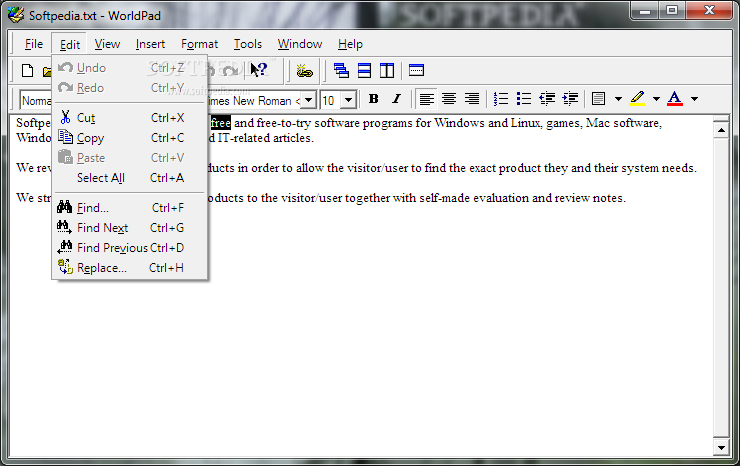Toggle italic formatting
Image resolution: width=740 pixels, height=466 pixels.
[x=396, y=99]
